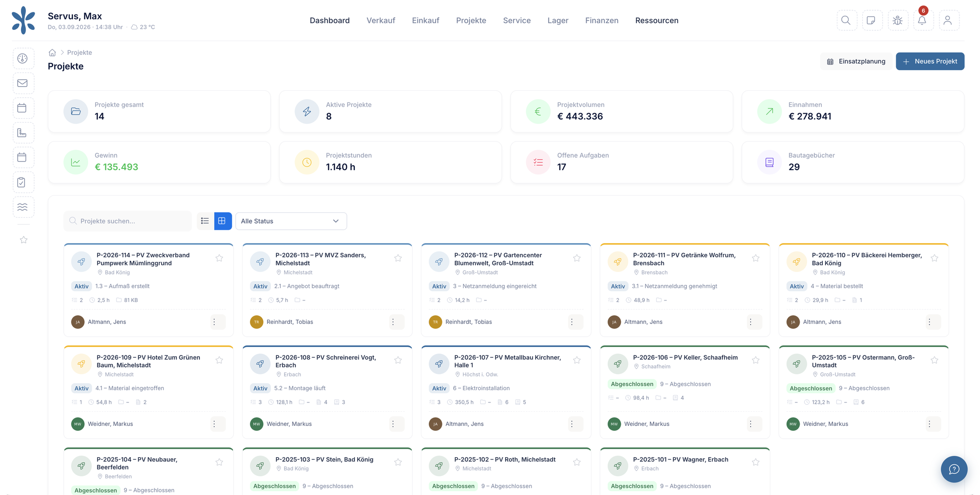Open the sidebar waves icon
The image size is (980, 495).
[x=23, y=207]
